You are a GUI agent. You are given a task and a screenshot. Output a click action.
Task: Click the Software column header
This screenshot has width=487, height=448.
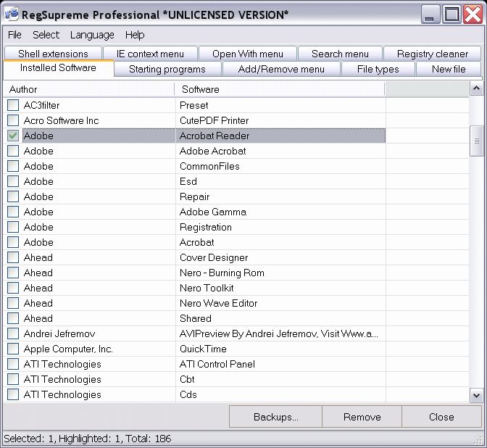pos(279,89)
